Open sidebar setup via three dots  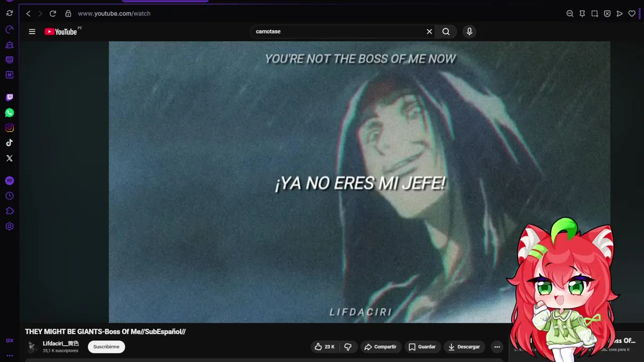[x=10, y=355]
